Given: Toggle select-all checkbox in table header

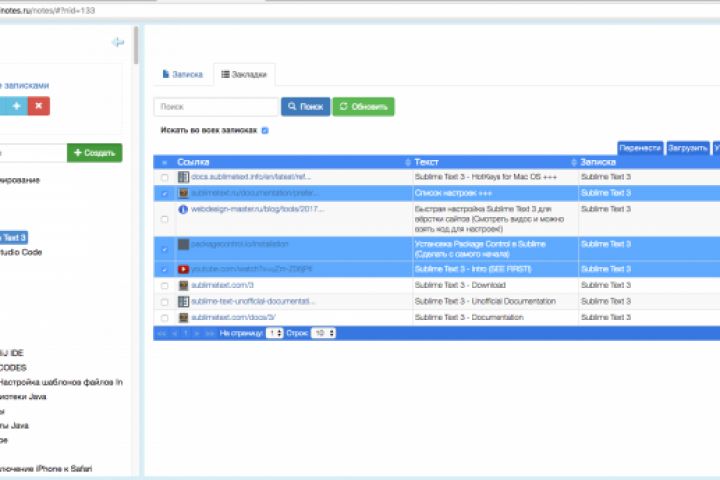Looking at the screenshot, I should click(164, 163).
